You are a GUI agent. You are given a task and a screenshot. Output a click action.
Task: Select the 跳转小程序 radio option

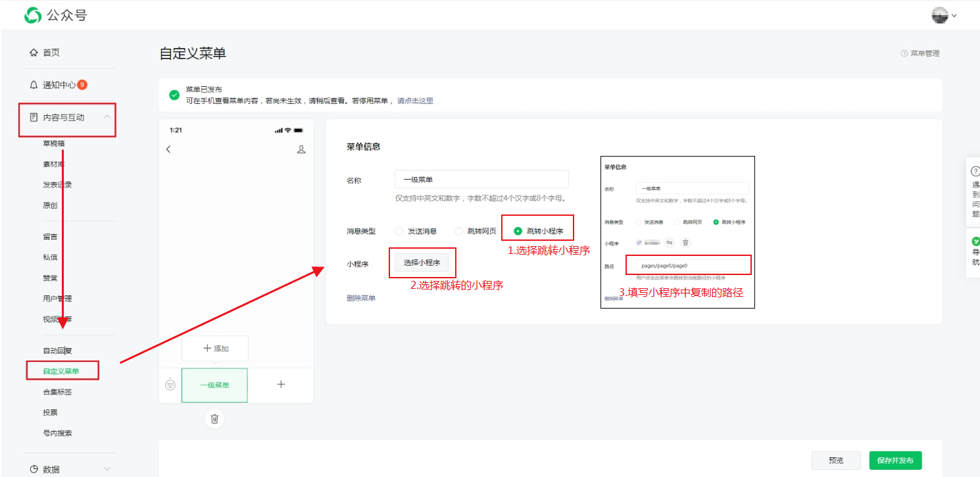tap(518, 231)
